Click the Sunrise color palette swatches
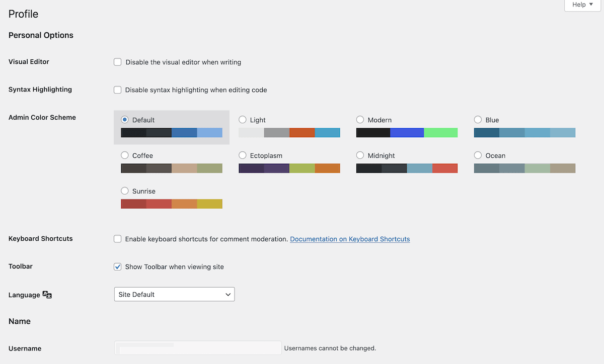This screenshot has height=364, width=604. pyautogui.click(x=171, y=204)
